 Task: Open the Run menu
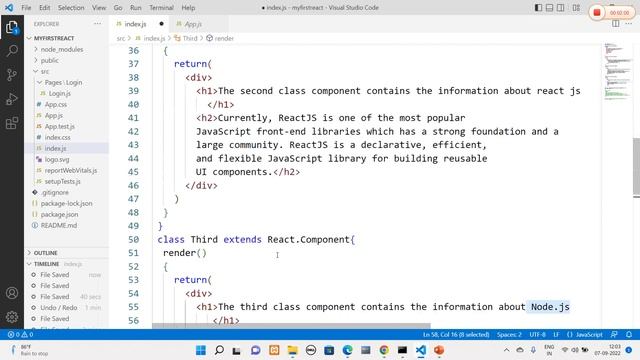tap(136, 7)
